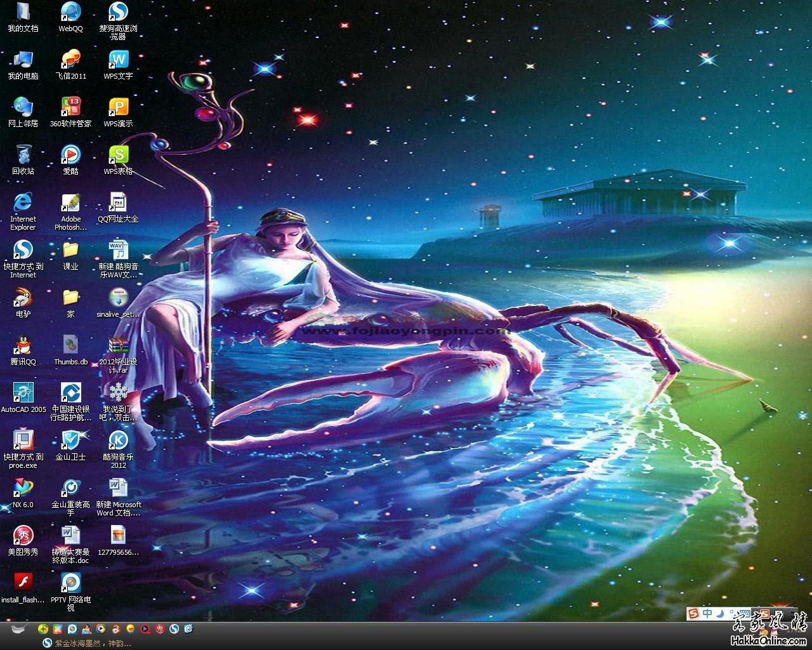Select the 快捷方式 到 Internet shortcut

click(23, 259)
